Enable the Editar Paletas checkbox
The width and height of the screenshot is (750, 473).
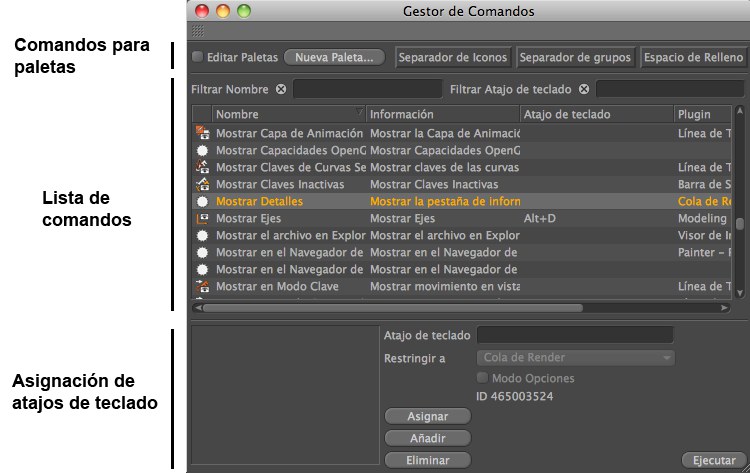[x=197, y=57]
